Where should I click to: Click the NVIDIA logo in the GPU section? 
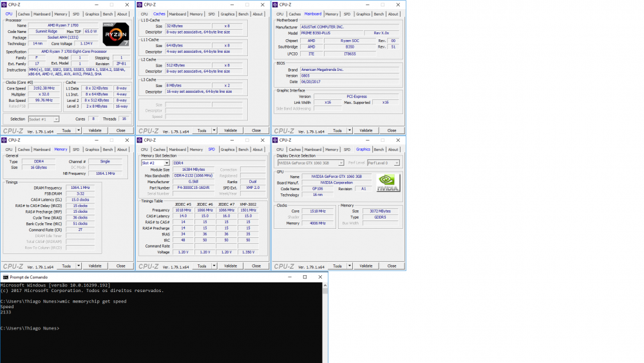pyautogui.click(x=388, y=182)
